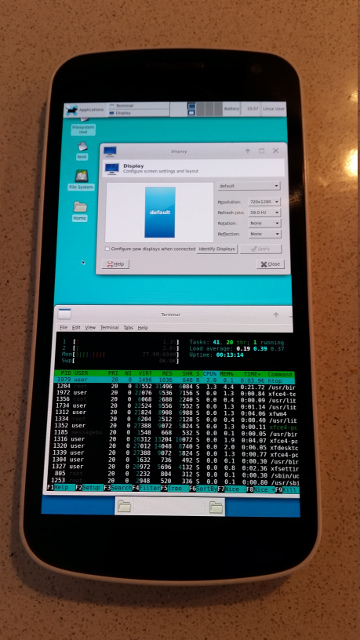Open the default display selector dropdown
The width and height of the screenshot is (360, 640).
249,186
